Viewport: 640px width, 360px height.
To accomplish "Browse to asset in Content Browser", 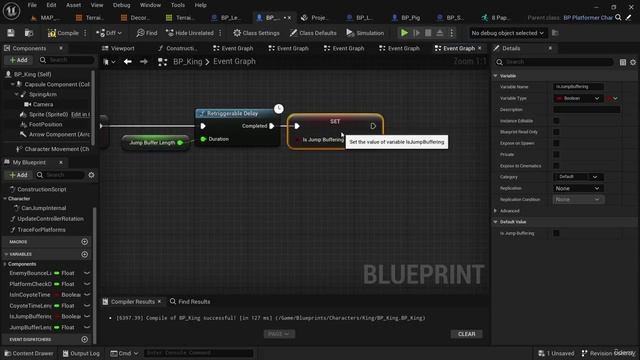I will tap(29, 33).
